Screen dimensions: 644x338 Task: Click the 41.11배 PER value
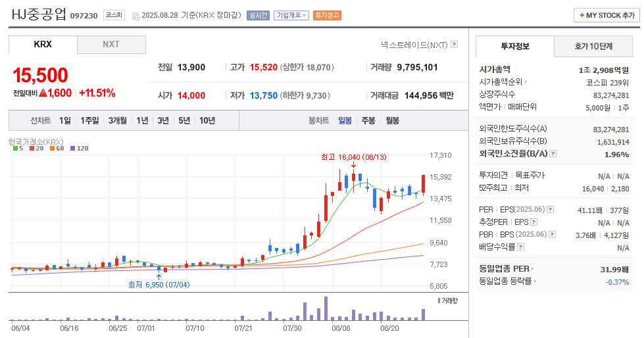(x=590, y=210)
